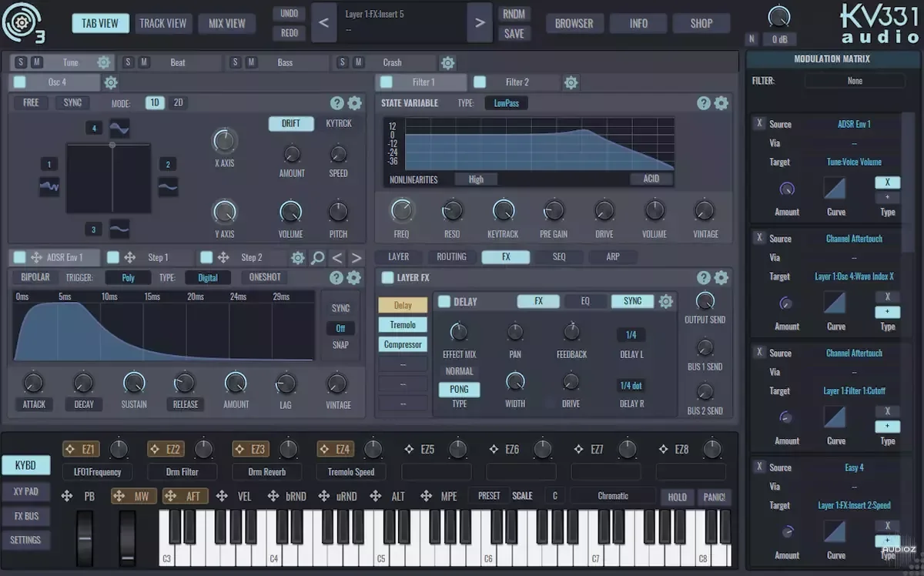Image resolution: width=924 pixels, height=576 pixels.
Task: Click the PANIC! button
Action: 715,497
